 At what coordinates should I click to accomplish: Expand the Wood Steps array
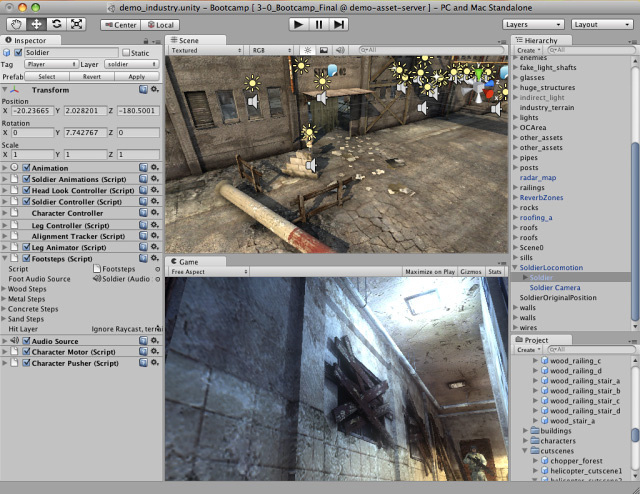click(5, 289)
